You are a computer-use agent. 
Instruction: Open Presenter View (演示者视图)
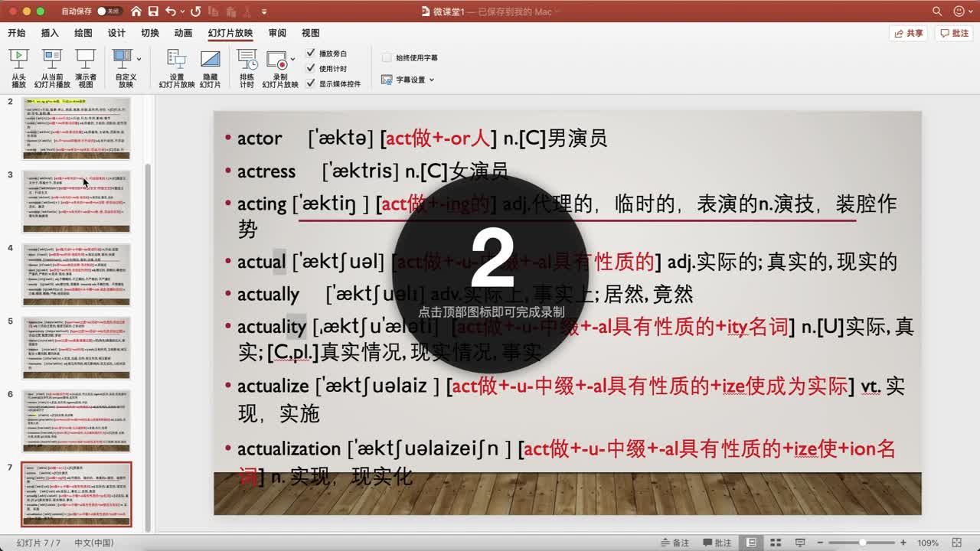coord(85,68)
